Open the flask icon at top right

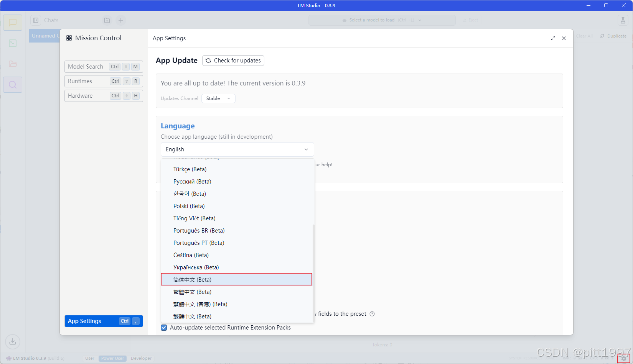tap(623, 20)
